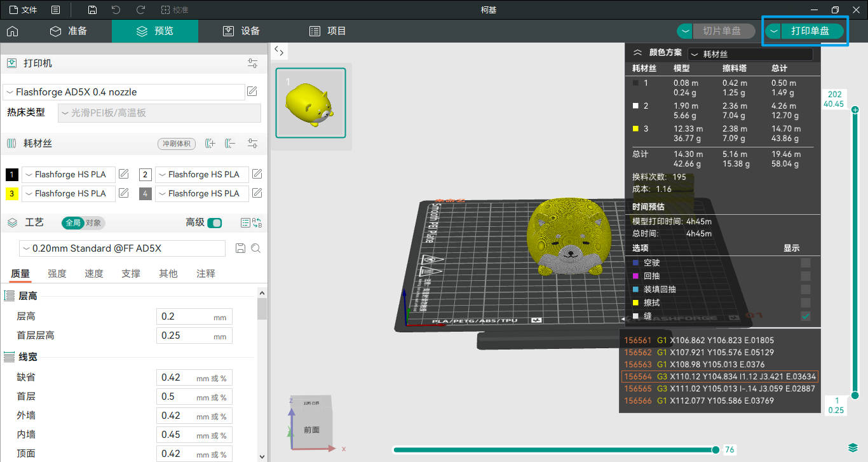This screenshot has width=868, height=462.
Task: Open filament 2 Flashforge HS PLA dropdown
Action: 202,175
